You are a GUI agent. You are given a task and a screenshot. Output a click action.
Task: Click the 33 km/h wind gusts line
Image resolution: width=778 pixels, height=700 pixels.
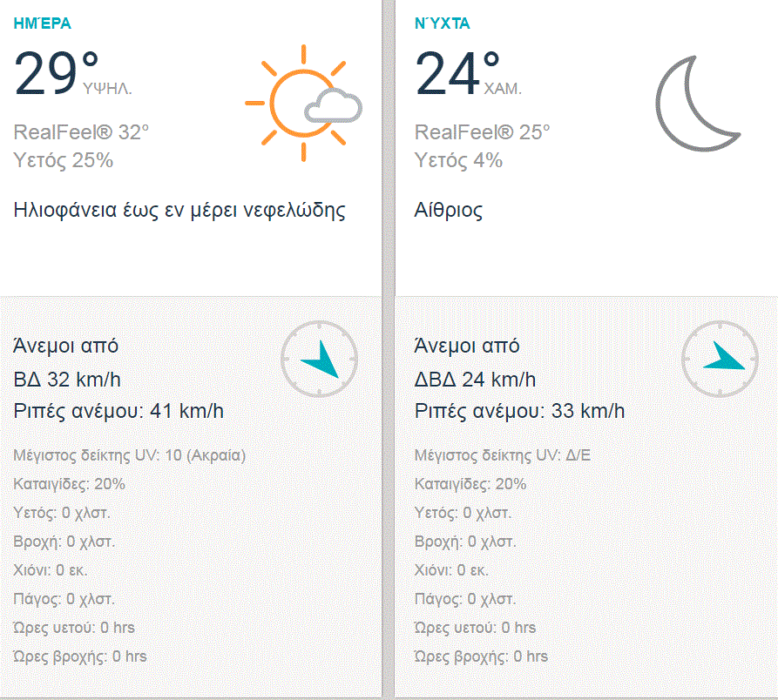coord(520,411)
